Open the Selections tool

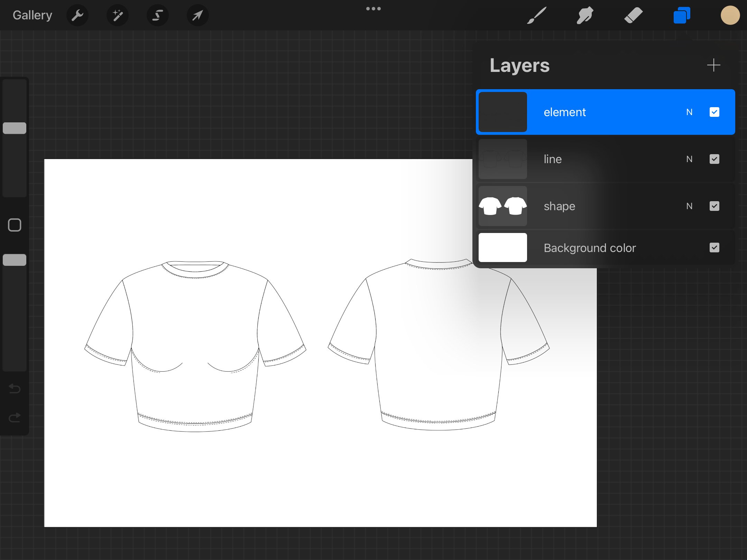point(157,15)
